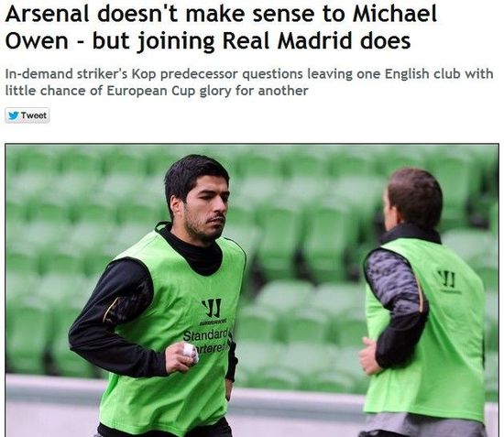Click the Warrior logo on front bib
This screenshot has width=504, height=437.
(212, 308)
